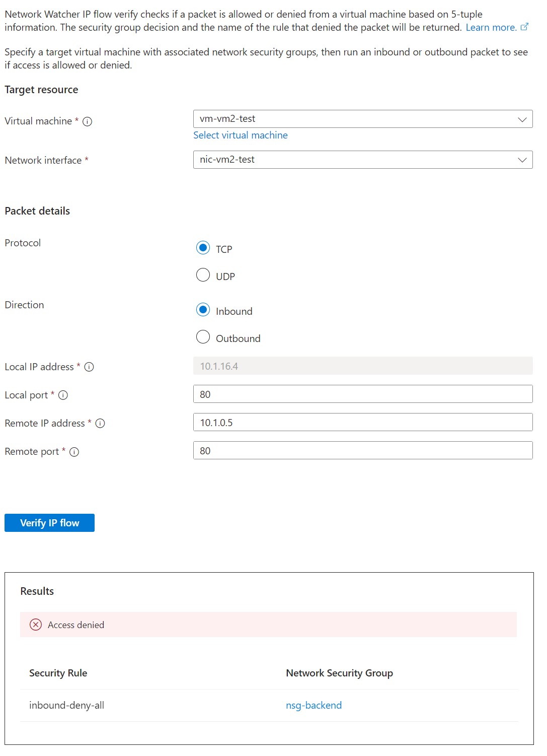Screen dimensions: 547x756
Task: Click the Virtual machine info icon
Action: coord(87,121)
